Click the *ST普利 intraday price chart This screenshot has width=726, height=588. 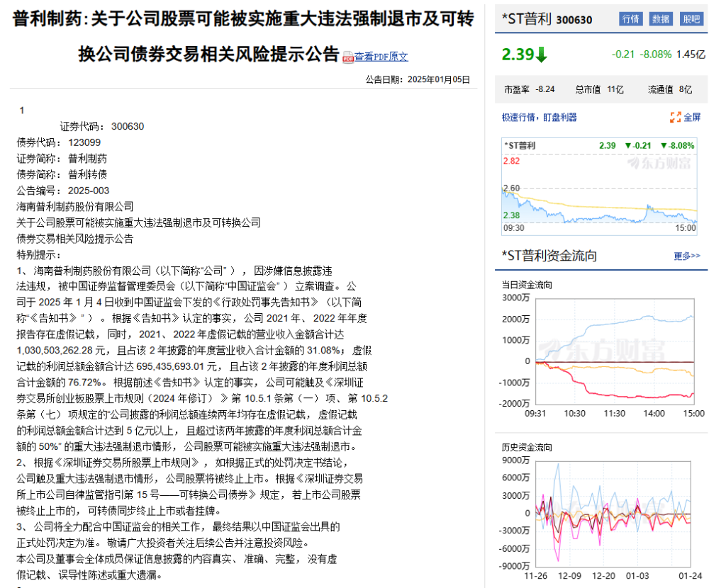[600, 186]
